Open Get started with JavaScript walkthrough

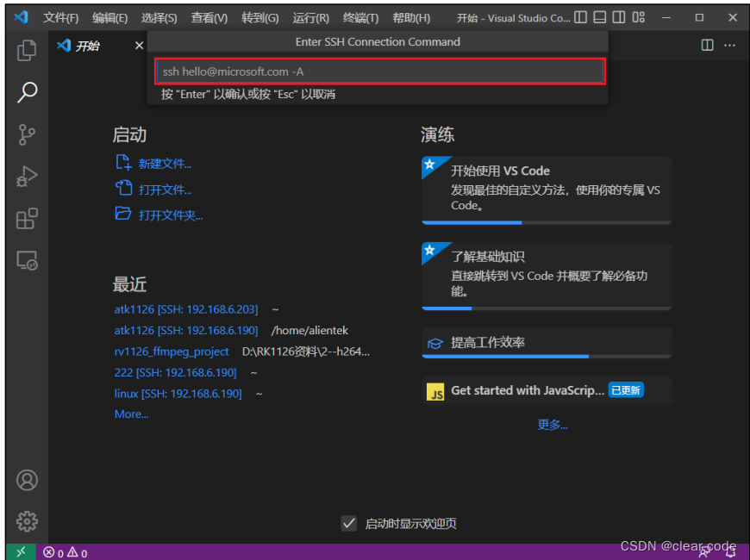click(x=547, y=391)
